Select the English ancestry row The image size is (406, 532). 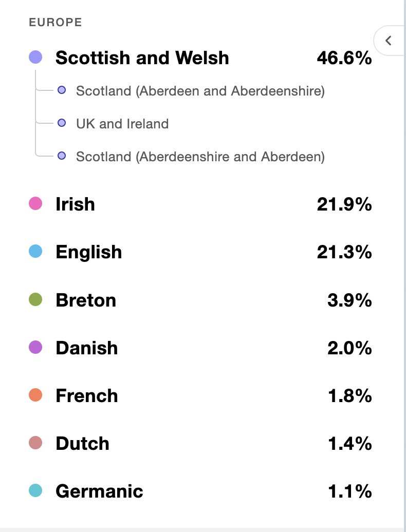tap(200, 252)
